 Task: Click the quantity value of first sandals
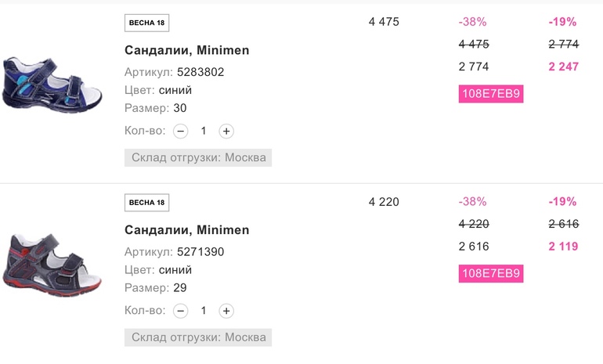point(204,131)
